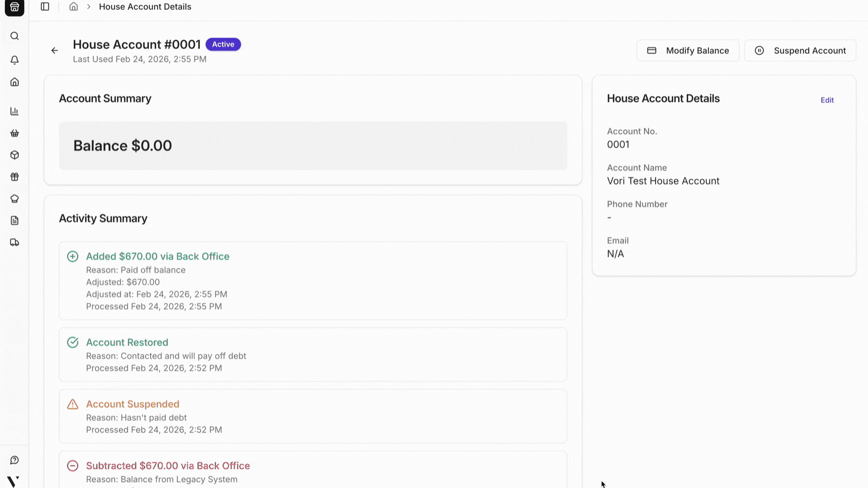Click the Edit link in account details
This screenshot has height=488, width=868.
tap(827, 100)
